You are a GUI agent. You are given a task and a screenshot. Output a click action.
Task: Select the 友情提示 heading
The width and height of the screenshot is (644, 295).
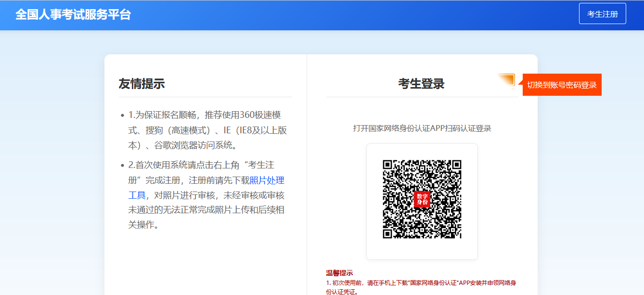tap(142, 84)
